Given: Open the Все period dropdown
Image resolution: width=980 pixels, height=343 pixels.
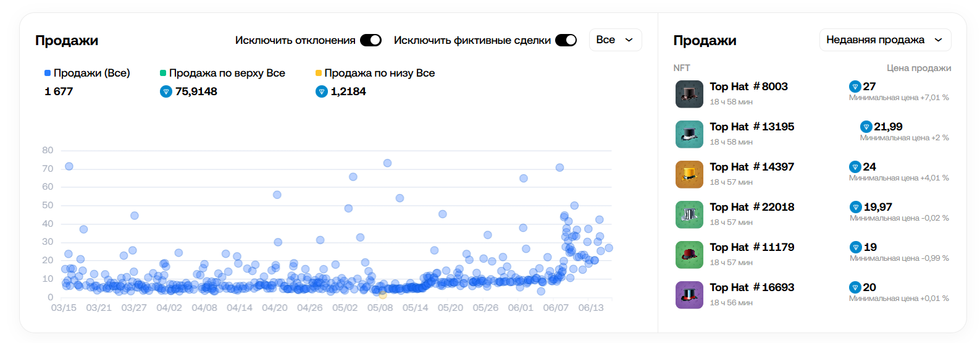Looking at the screenshot, I should pos(615,40).
